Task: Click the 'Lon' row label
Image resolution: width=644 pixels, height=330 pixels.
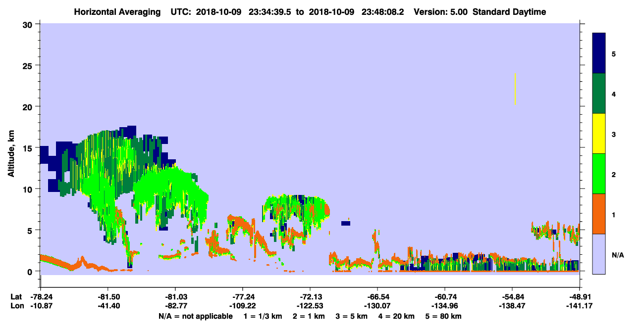Action: click(17, 306)
